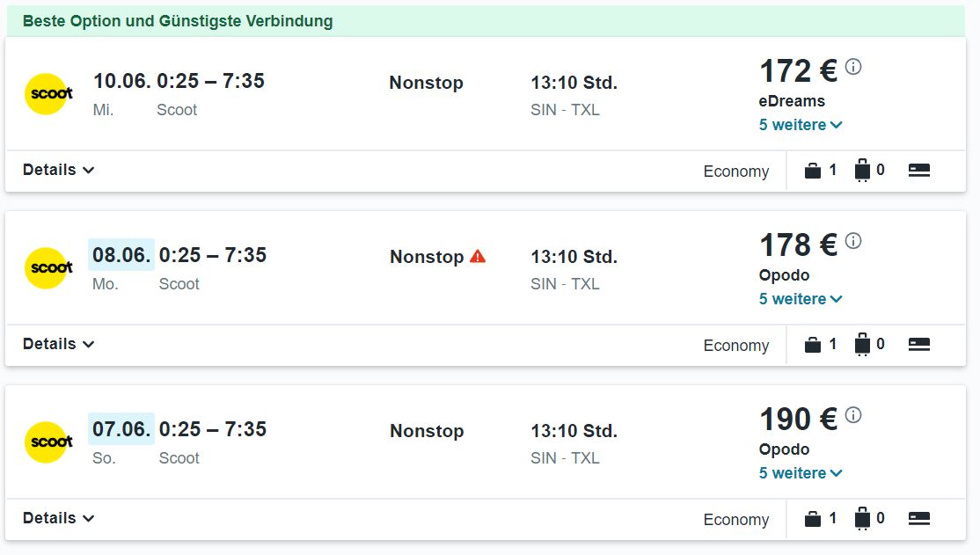This screenshot has height=555, width=980.
Task: Expand Details for the 07.06. flight
Action: [58, 518]
